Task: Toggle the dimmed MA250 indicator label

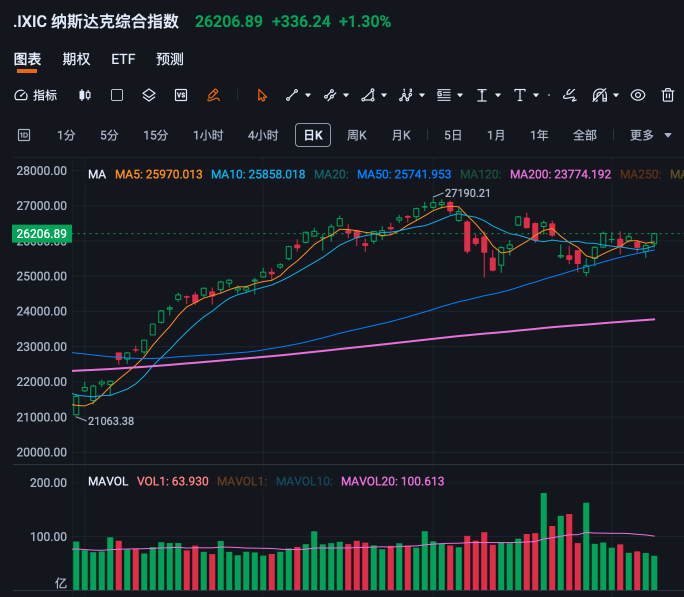Action: [640, 174]
